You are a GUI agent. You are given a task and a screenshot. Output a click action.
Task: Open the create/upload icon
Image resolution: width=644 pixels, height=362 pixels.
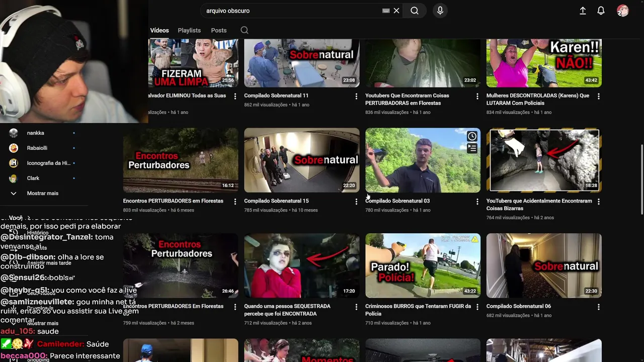coord(583,11)
